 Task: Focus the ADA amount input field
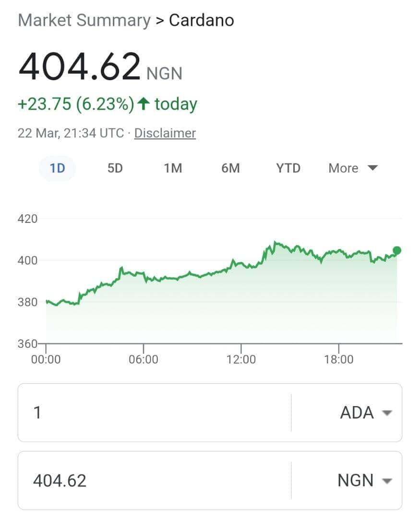click(x=155, y=412)
